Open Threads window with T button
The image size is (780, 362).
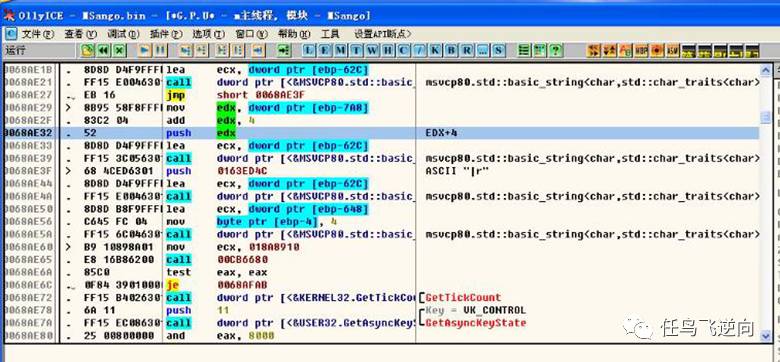356,50
